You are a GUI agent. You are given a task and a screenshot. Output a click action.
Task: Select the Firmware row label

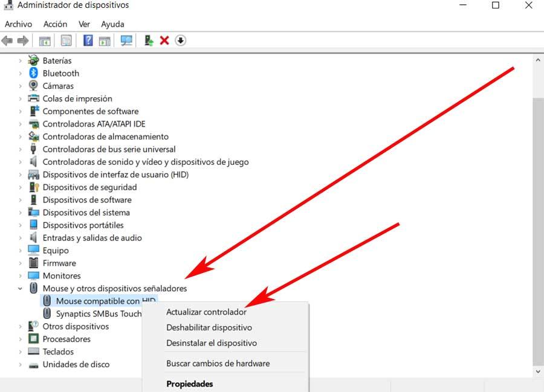point(59,263)
